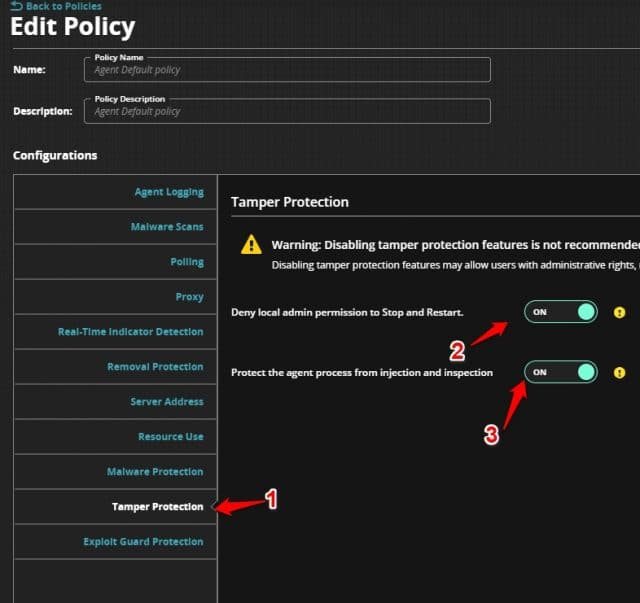The height and width of the screenshot is (603, 640).
Task: Click the yellow warning triangle icon
Action: (x=251, y=245)
